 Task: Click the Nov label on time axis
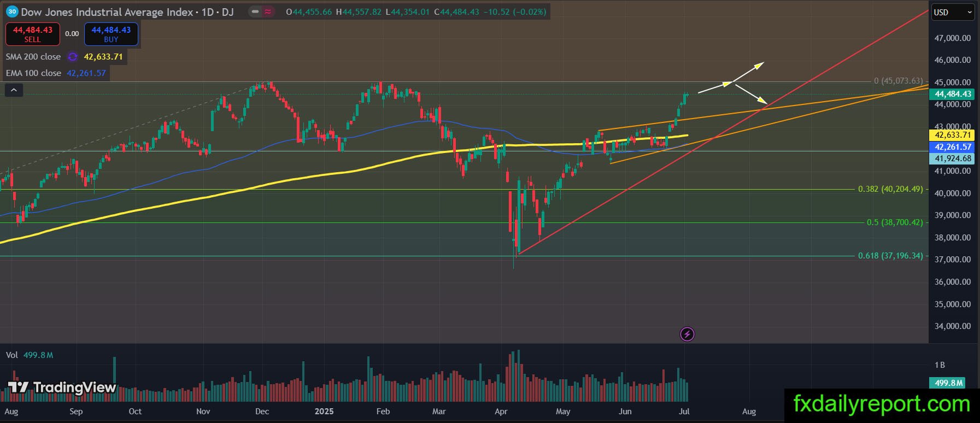203,412
